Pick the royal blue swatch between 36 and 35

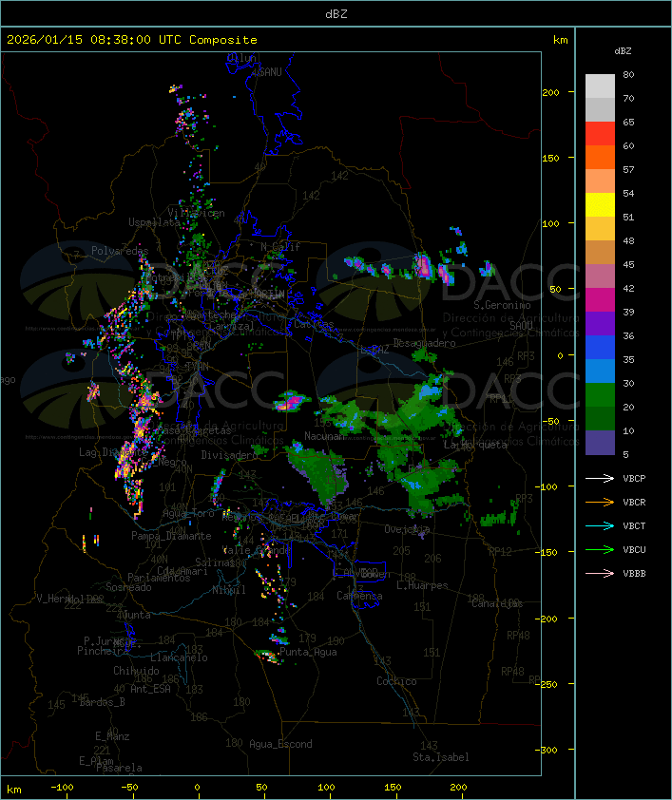tap(600, 347)
